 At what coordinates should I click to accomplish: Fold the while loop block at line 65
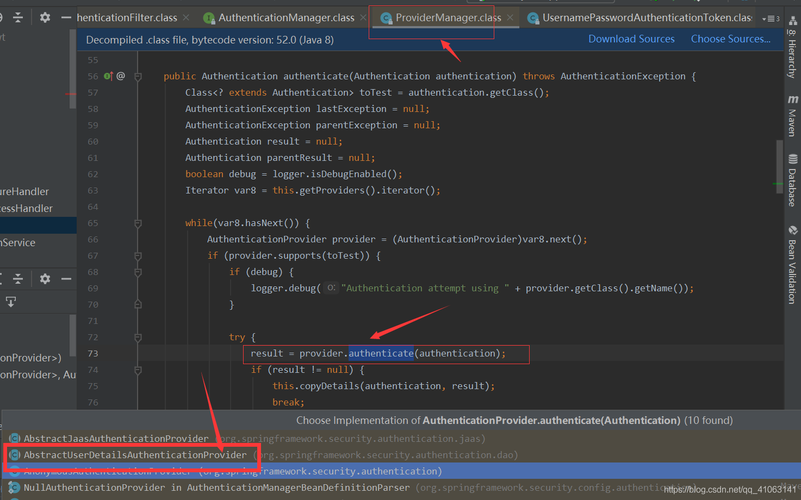coord(139,223)
